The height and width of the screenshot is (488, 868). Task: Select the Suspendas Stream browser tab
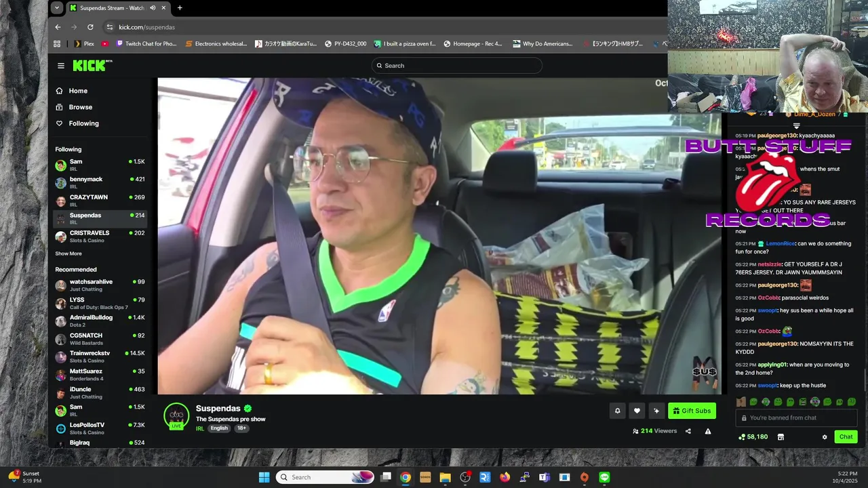tap(119, 8)
